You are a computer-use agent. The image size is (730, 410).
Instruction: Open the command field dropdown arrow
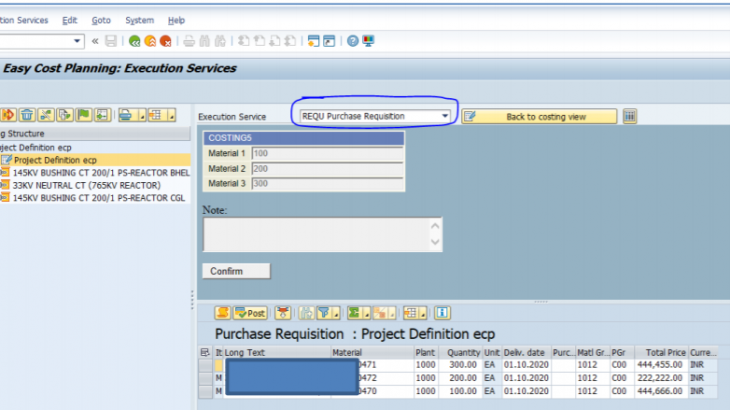click(77, 41)
